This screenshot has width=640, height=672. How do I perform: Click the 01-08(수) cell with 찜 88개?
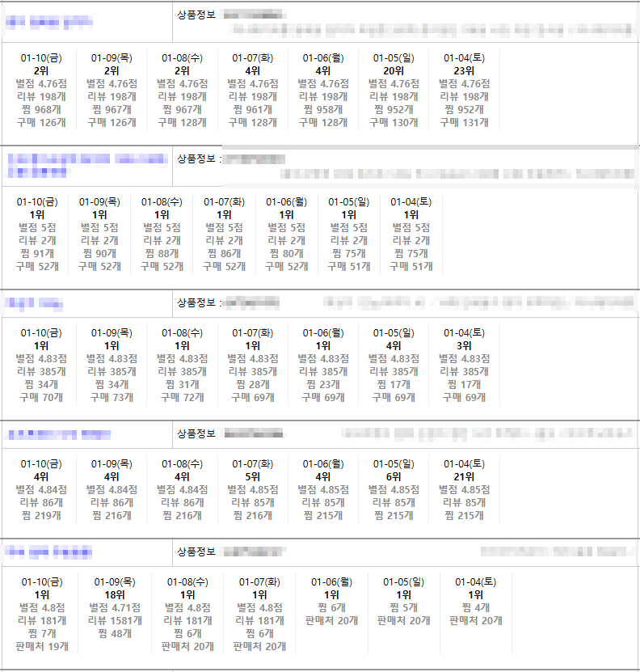(162, 234)
